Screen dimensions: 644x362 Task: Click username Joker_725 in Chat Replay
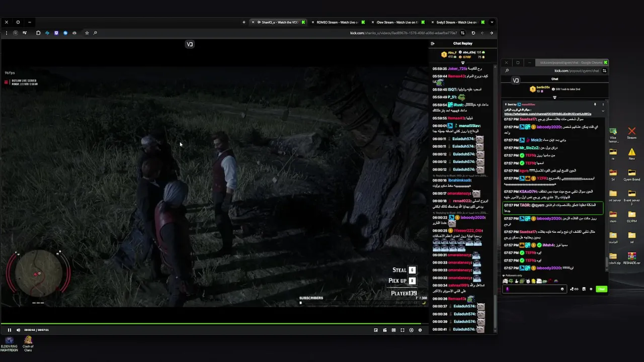point(457,68)
